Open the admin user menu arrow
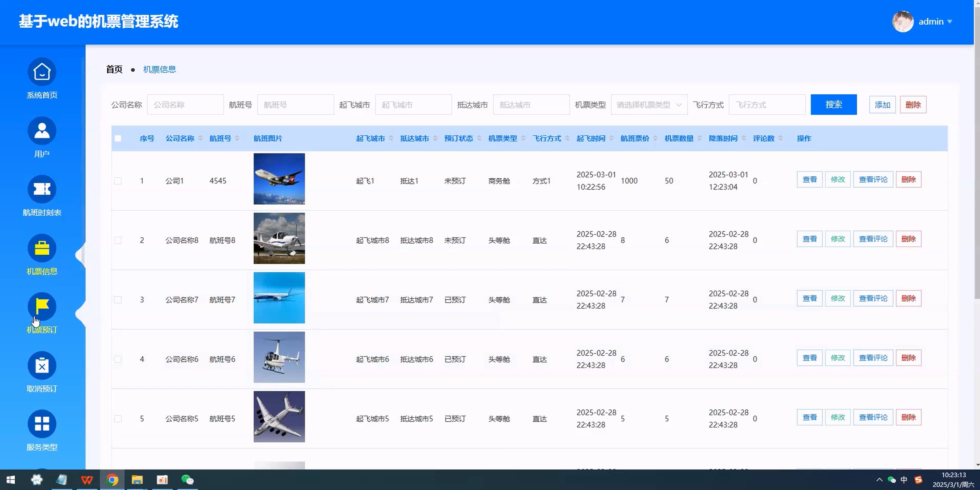 pos(950,22)
